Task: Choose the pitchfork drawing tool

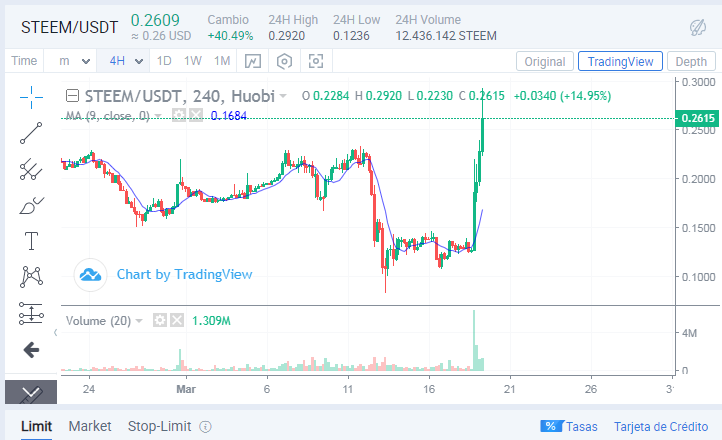Action: tap(31, 169)
